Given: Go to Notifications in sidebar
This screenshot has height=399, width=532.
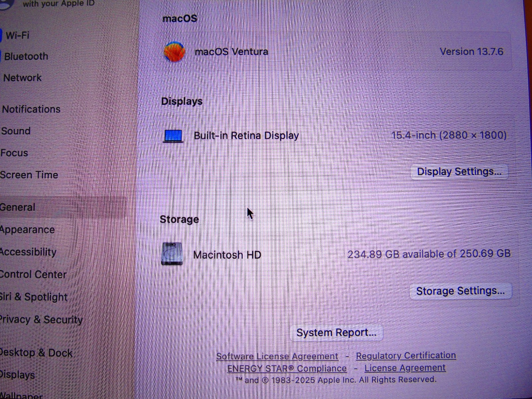Looking at the screenshot, I should 31,109.
